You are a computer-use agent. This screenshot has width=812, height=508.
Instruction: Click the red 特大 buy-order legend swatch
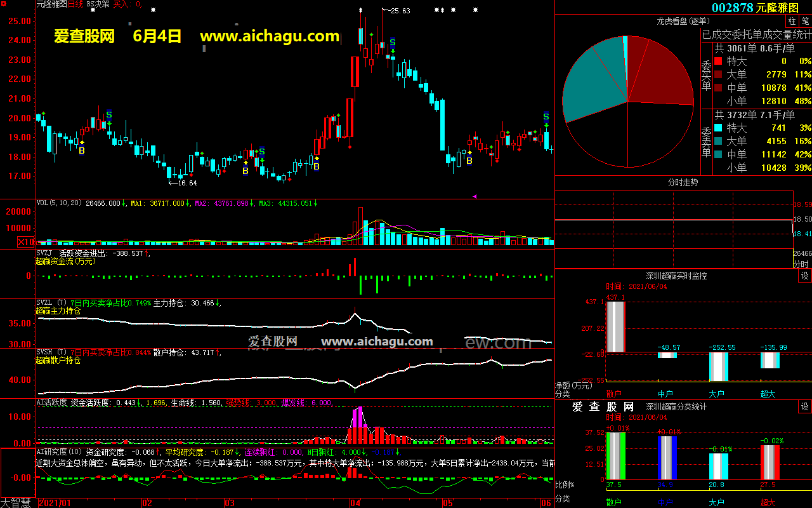(x=718, y=62)
